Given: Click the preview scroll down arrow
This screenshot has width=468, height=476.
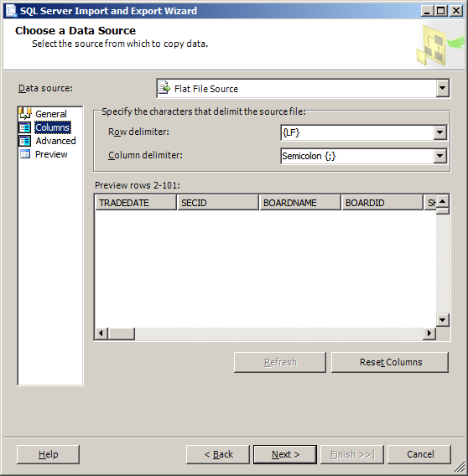Looking at the screenshot, I should 443,319.
